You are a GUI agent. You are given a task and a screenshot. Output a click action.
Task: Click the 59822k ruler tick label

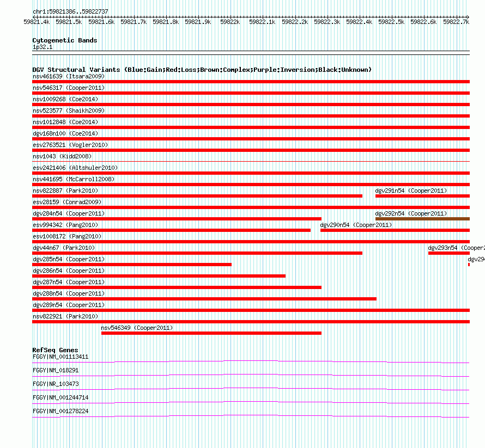[230, 22]
